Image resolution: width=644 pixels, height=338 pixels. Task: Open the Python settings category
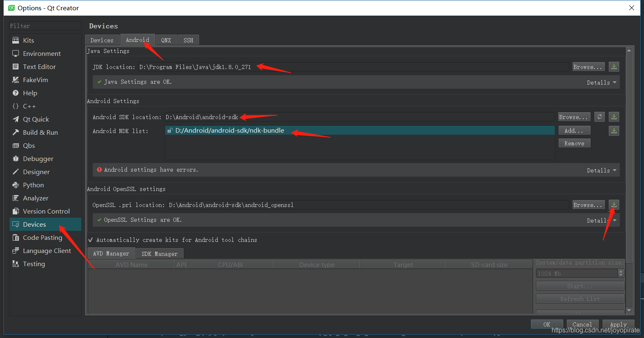[x=45, y=185]
